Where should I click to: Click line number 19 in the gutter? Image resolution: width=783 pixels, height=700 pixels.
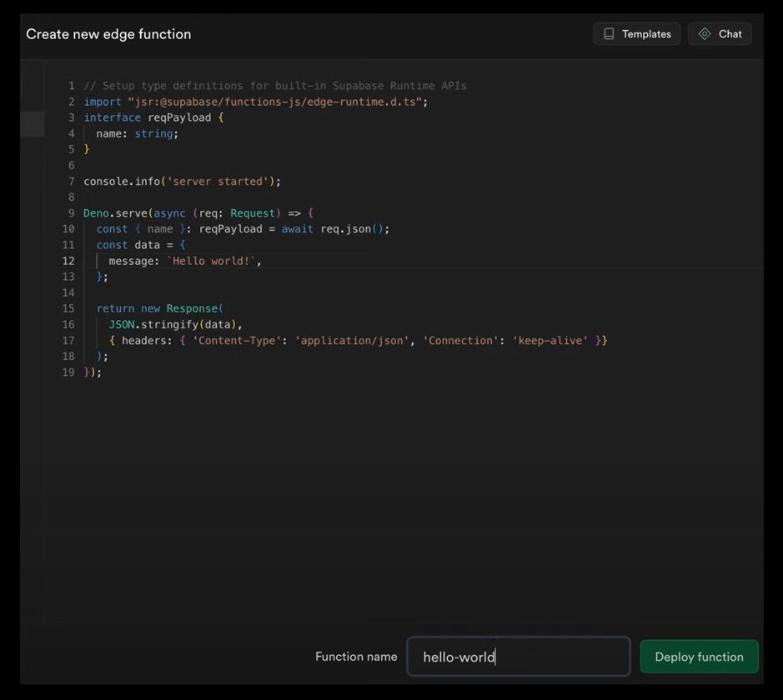point(68,372)
